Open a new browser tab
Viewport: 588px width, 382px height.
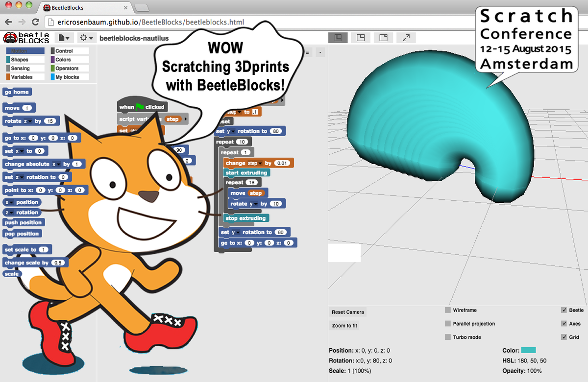[x=142, y=8]
